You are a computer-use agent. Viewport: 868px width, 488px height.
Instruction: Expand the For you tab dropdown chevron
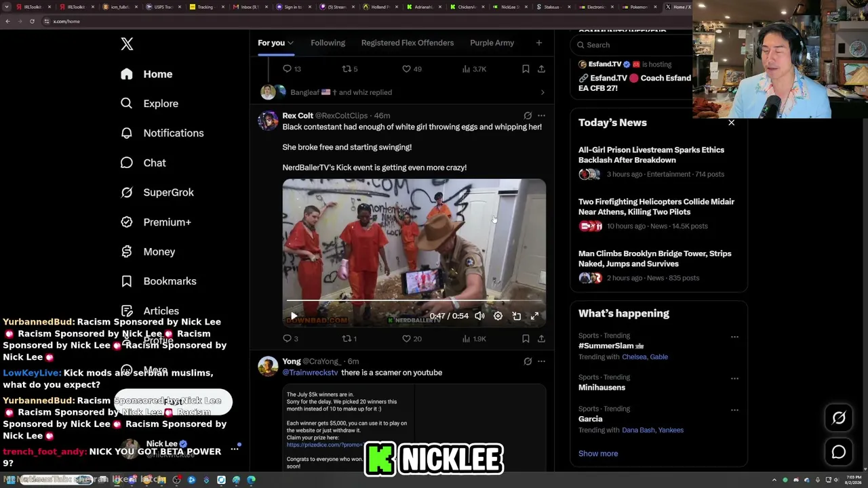tap(290, 43)
